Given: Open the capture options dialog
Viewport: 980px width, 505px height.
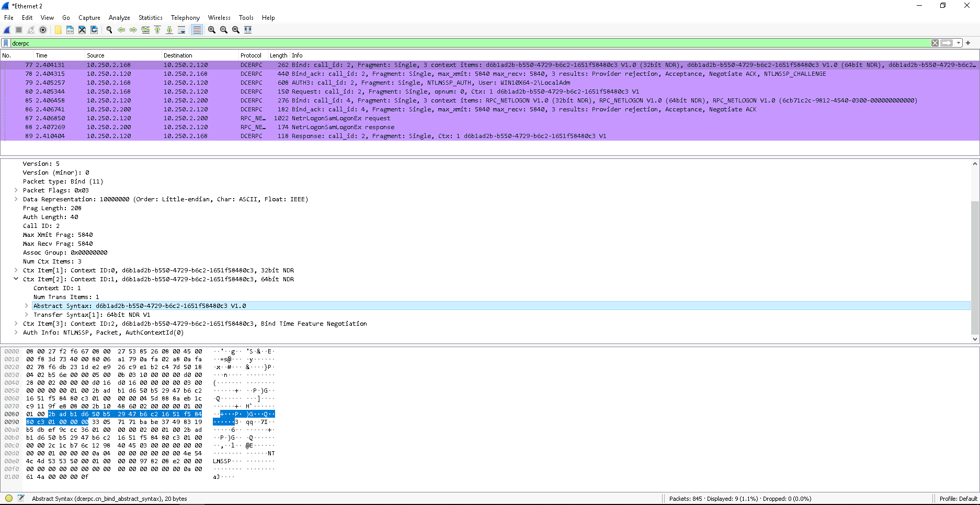Looking at the screenshot, I should coord(43,30).
